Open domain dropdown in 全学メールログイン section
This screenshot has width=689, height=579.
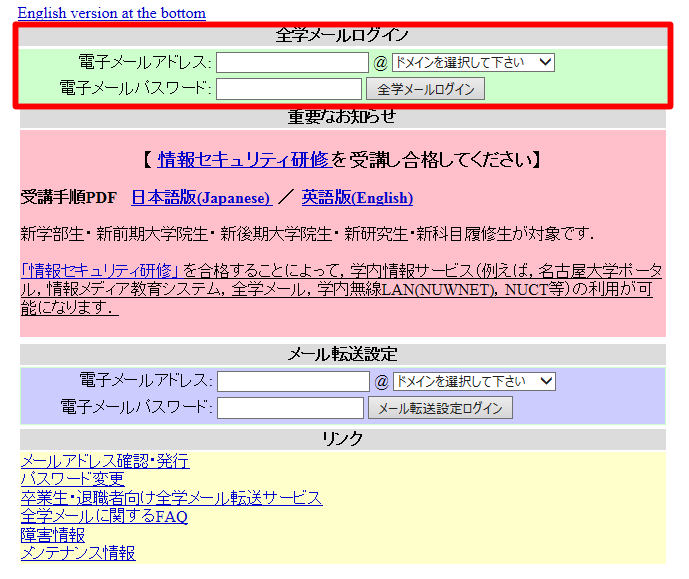473,62
